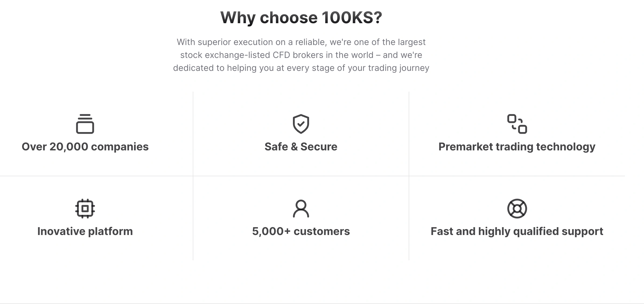This screenshot has width=644, height=304.
Task: Select the Premarket trading technology swap icon
Action: point(517,124)
